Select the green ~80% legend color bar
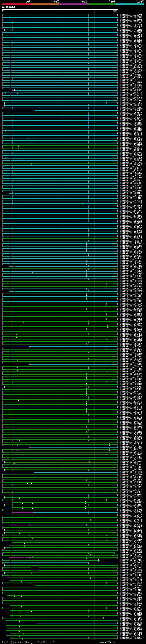The width and height of the screenshot is (146, 644). tap(101, 4)
